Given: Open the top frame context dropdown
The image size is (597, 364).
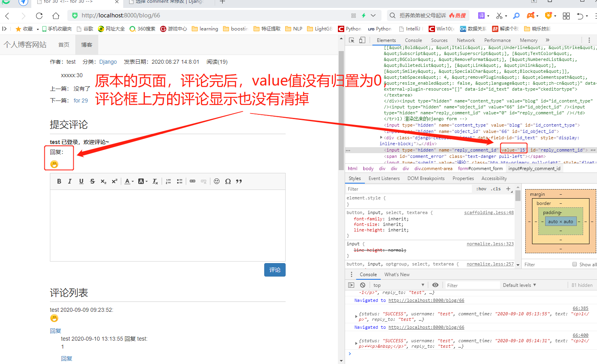Looking at the screenshot, I should [x=397, y=284].
